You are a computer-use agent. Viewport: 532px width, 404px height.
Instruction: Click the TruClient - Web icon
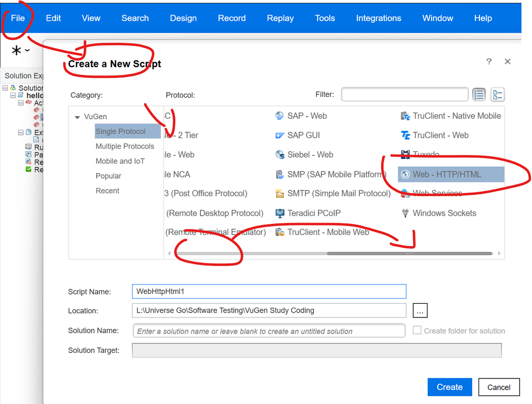pyautogui.click(x=405, y=135)
